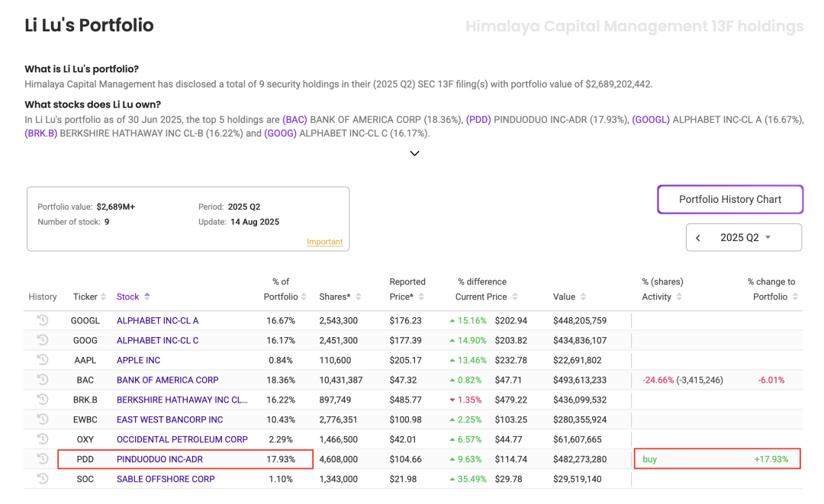
Task: Select the $493,613,233 value cell
Action: coord(580,380)
